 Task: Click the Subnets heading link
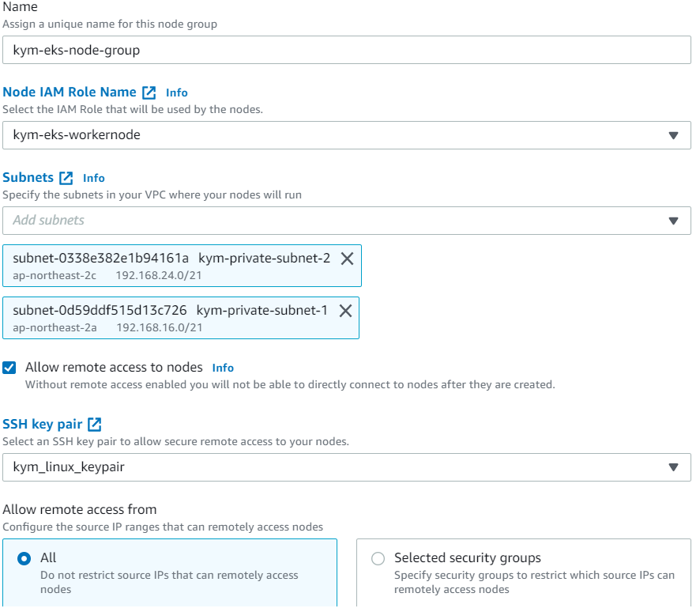coord(28,177)
